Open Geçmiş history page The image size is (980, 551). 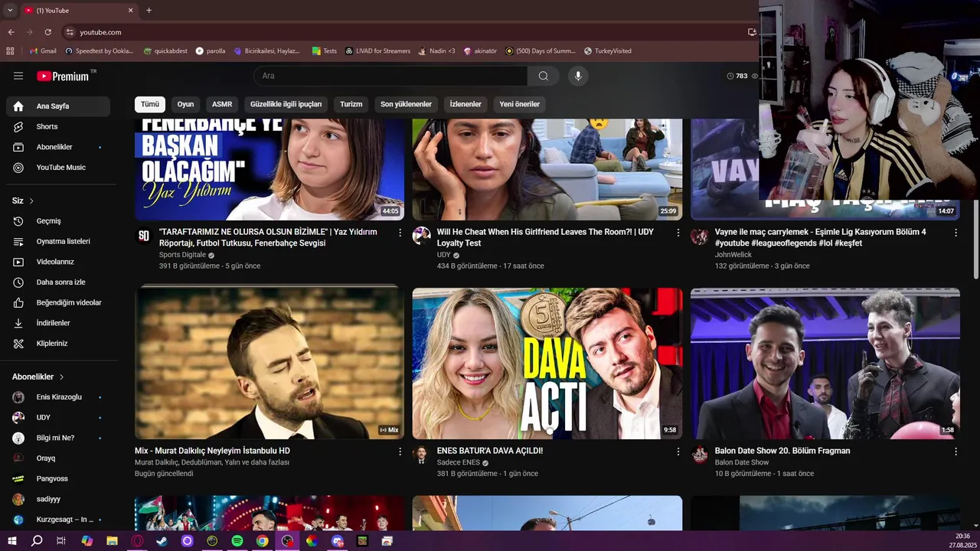click(58, 221)
